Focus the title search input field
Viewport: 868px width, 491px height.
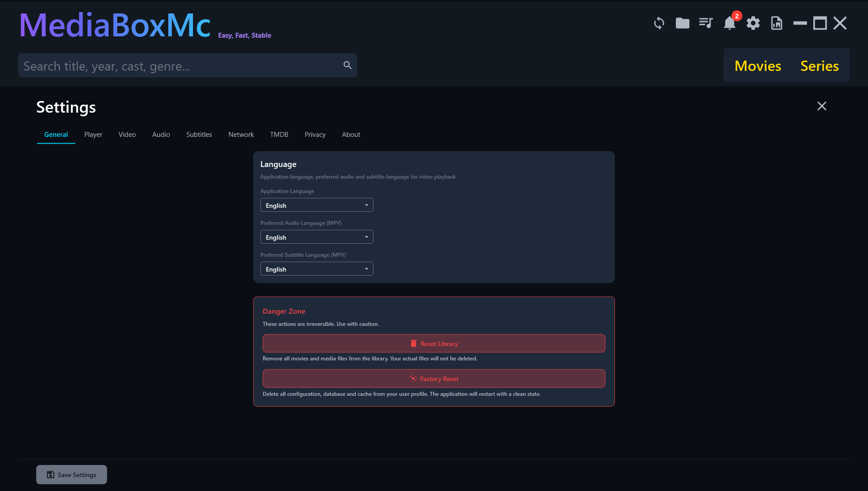(x=180, y=66)
